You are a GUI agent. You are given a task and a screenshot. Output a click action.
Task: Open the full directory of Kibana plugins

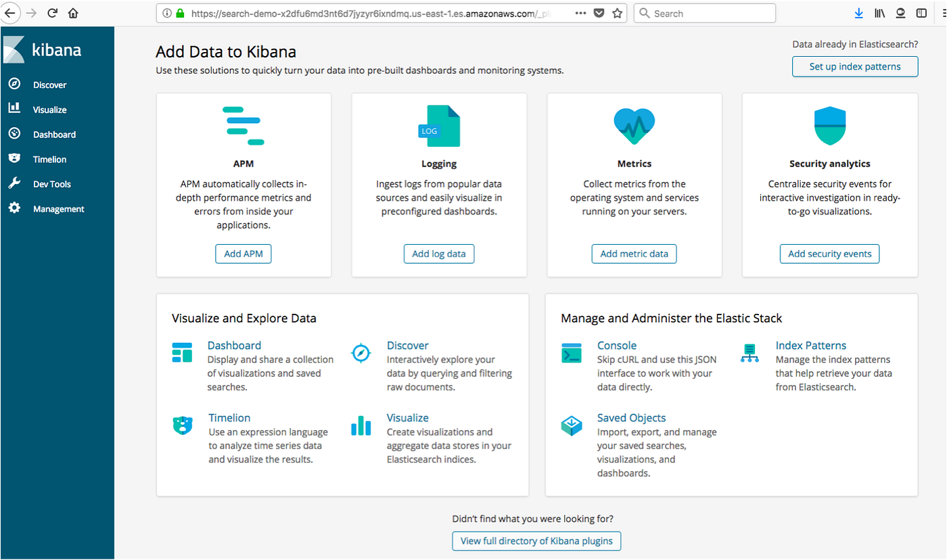[536, 540]
